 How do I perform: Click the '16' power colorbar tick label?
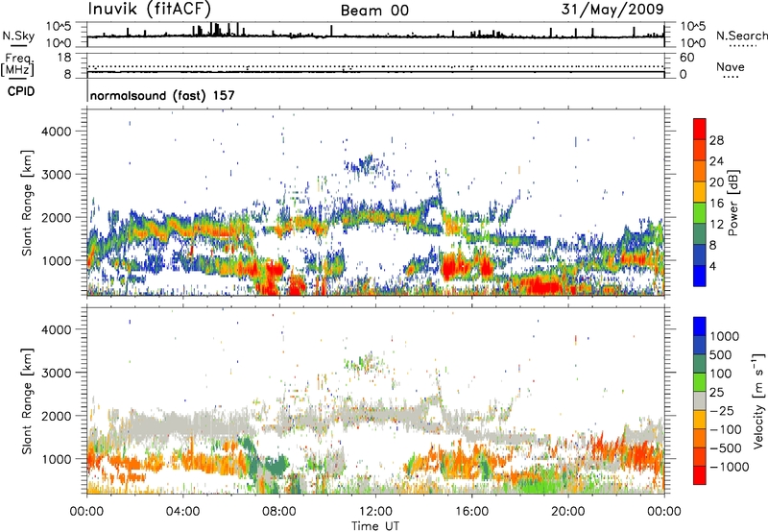716,204
